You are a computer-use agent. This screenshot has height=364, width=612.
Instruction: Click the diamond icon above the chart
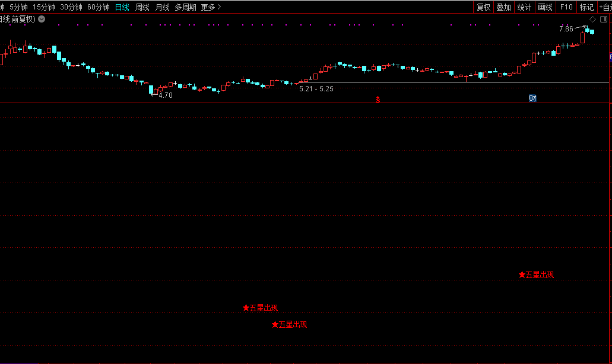tap(592, 19)
